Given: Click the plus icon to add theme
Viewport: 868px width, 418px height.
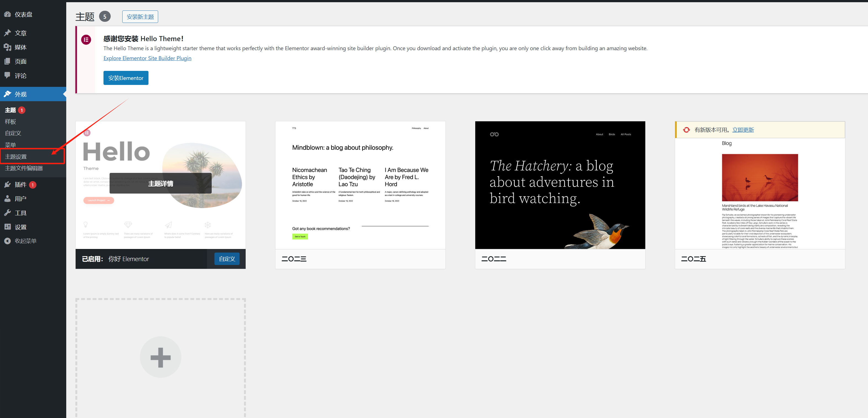Looking at the screenshot, I should click(x=160, y=357).
